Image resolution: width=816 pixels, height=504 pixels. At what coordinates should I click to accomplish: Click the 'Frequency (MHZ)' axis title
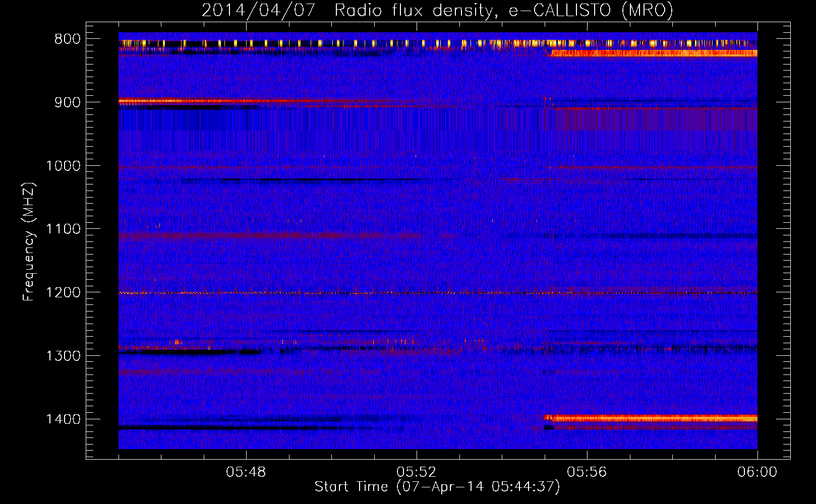(x=29, y=242)
